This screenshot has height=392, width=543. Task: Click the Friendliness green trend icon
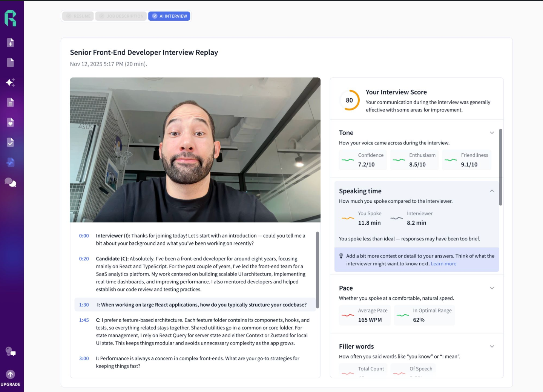(x=451, y=160)
